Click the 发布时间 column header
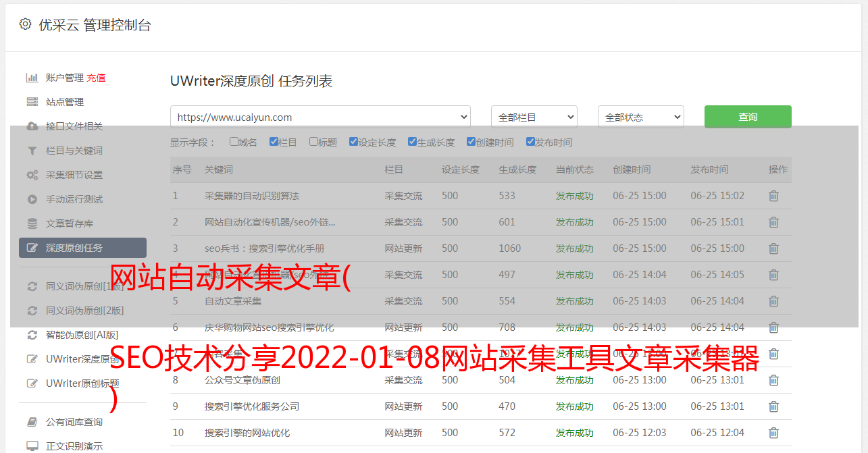The height and width of the screenshot is (453, 868). pyautogui.click(x=709, y=169)
